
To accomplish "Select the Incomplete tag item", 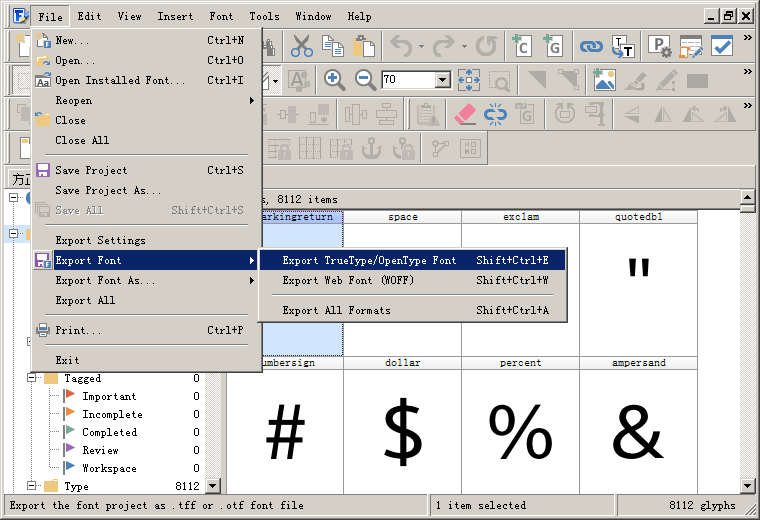I will tap(112, 414).
